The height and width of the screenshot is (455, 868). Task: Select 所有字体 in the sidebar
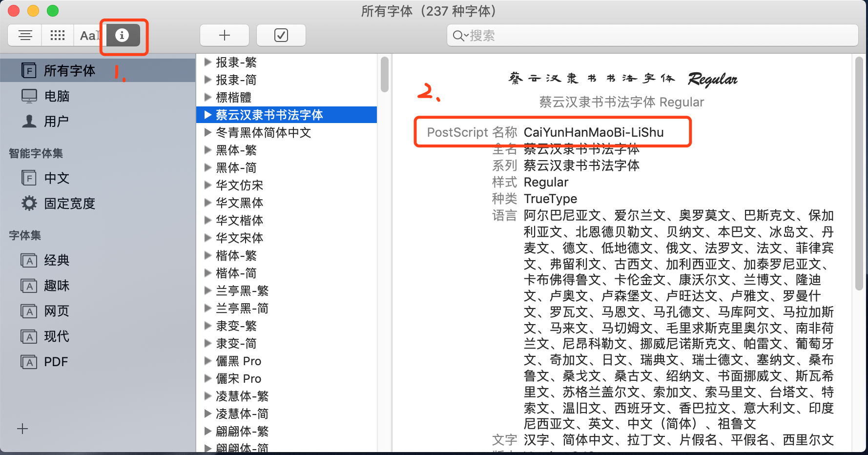[69, 71]
